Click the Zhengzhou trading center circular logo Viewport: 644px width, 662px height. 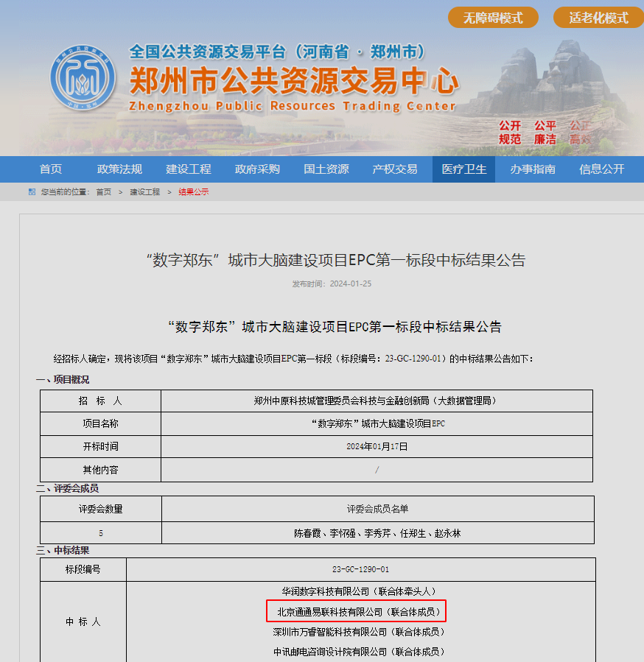[83, 80]
